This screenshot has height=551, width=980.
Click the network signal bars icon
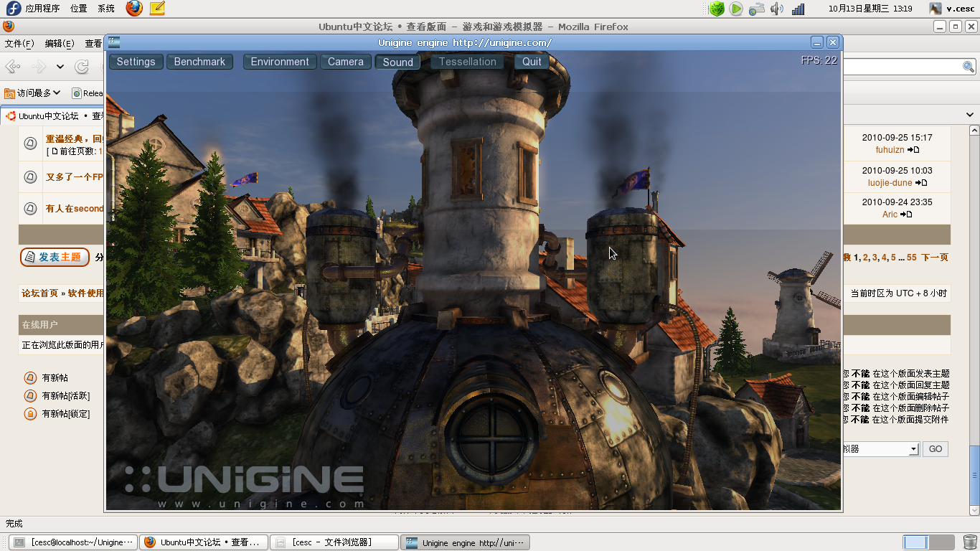coord(798,9)
